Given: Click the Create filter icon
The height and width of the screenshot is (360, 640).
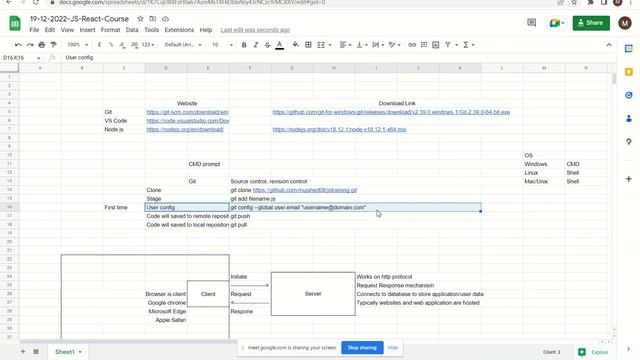Looking at the screenshot, I should [448, 45].
